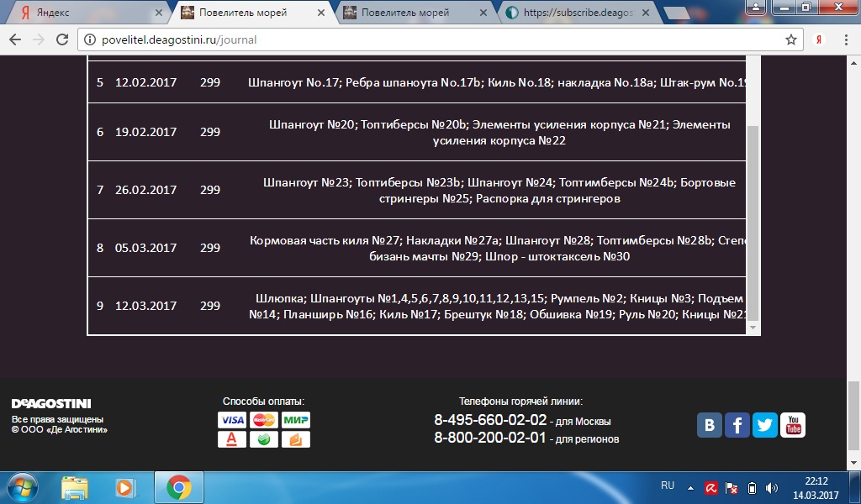
Task: Show hidden system tray icons
Action: coord(691,487)
